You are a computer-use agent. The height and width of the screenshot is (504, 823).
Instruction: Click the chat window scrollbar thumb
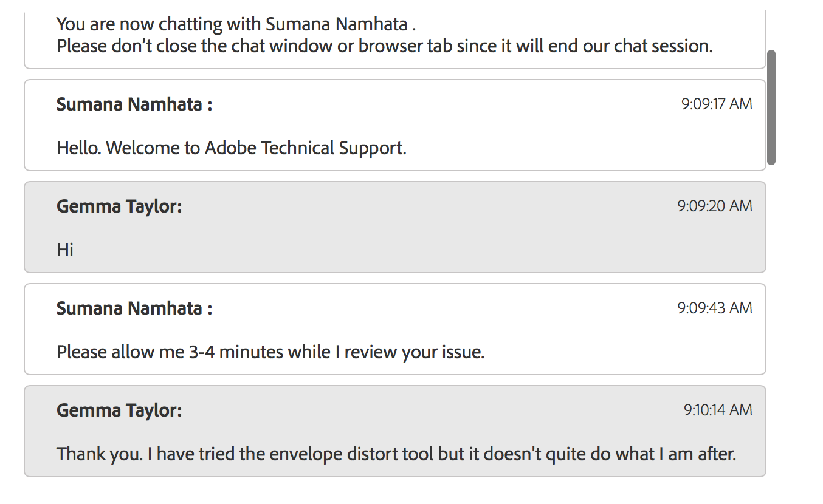coord(771,107)
